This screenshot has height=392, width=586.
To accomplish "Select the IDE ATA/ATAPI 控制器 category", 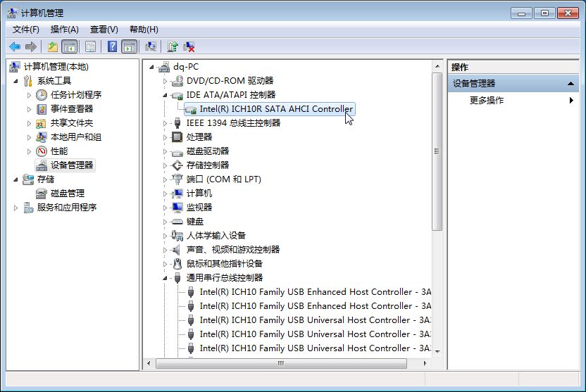I will 231,95.
